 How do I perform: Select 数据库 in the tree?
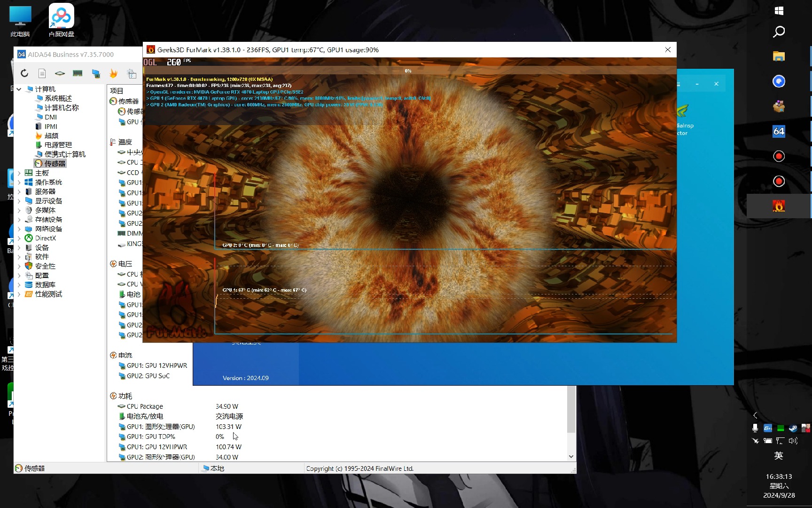coord(45,285)
